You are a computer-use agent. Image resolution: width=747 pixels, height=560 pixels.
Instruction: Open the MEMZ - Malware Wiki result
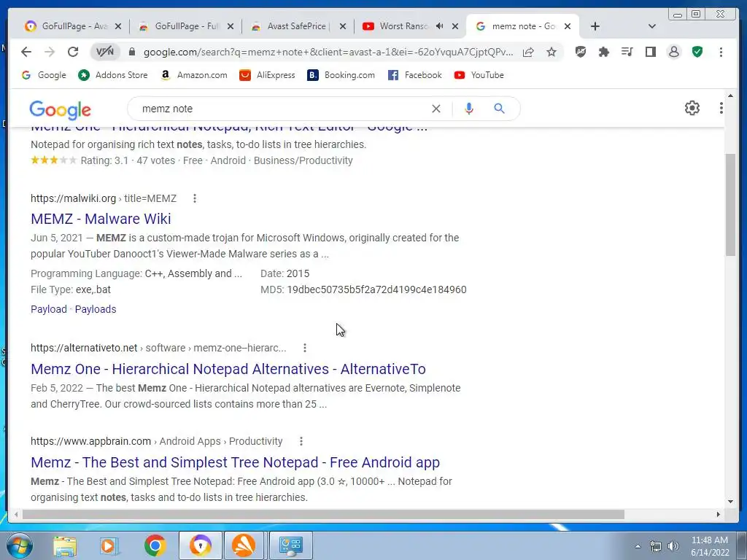pyautogui.click(x=101, y=219)
